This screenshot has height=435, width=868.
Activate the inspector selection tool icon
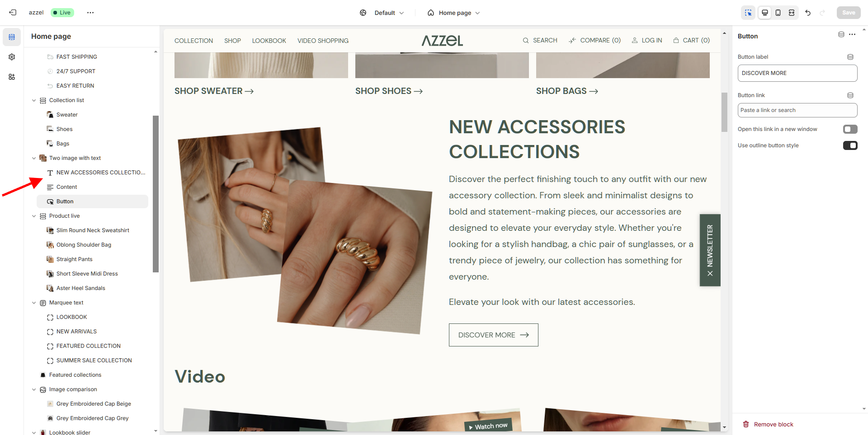(x=748, y=13)
